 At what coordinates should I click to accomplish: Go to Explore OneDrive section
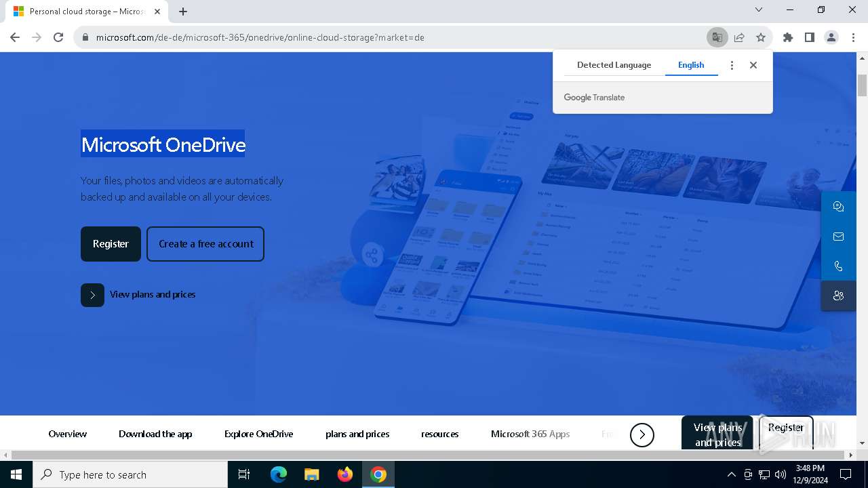[259, 434]
